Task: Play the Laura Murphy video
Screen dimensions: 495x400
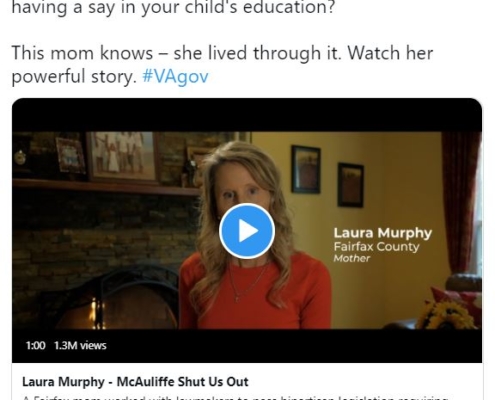Action: point(247,231)
